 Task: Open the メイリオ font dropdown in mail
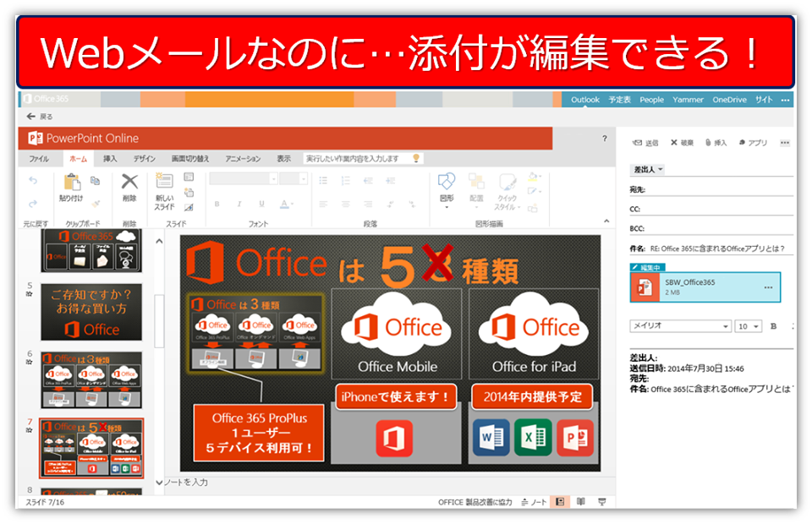coord(681,326)
